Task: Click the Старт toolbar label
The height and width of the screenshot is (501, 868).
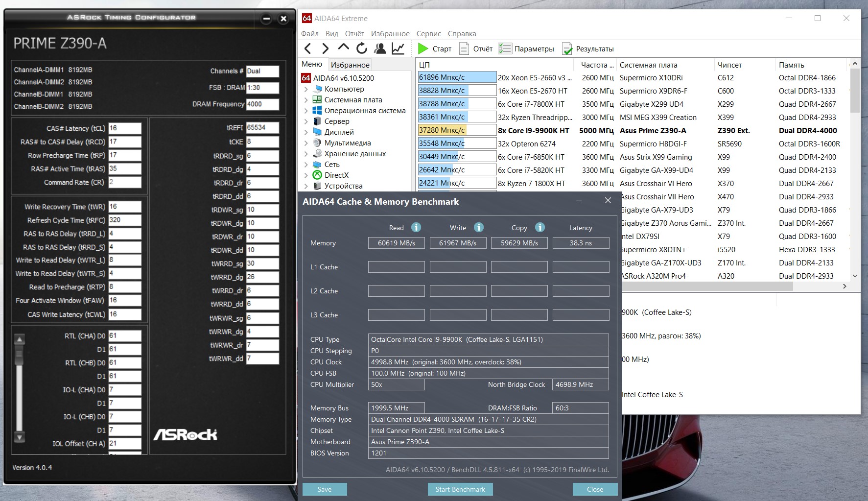Action: tap(442, 49)
